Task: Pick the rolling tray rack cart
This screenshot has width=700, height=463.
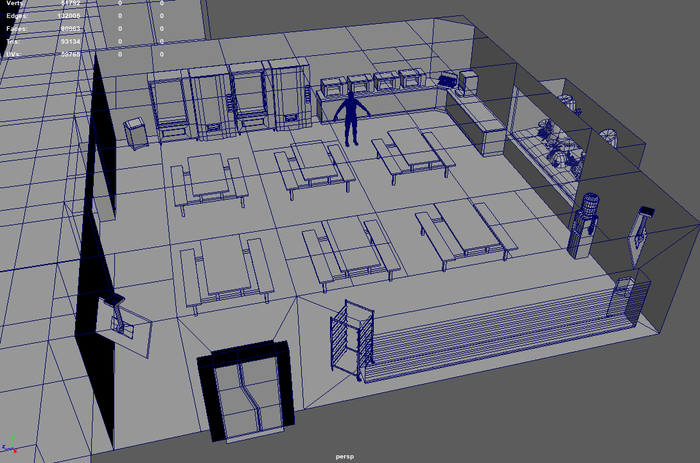Action: tap(354, 340)
